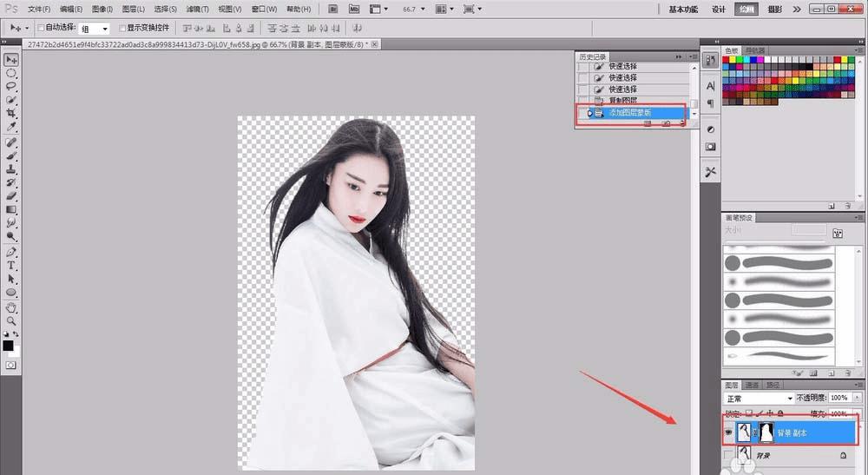Open the Character panel icon in the dock
868x475 pixels.
tap(710, 87)
